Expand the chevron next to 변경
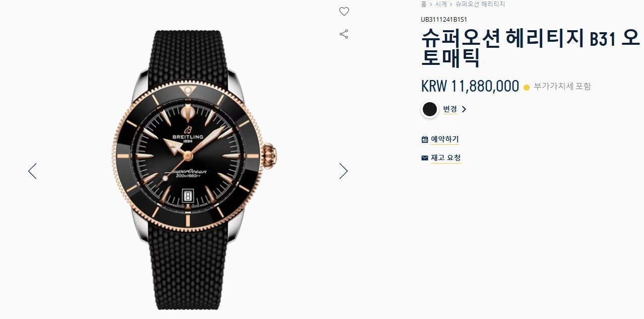Image resolution: width=644 pixels, height=319 pixels. click(x=464, y=109)
